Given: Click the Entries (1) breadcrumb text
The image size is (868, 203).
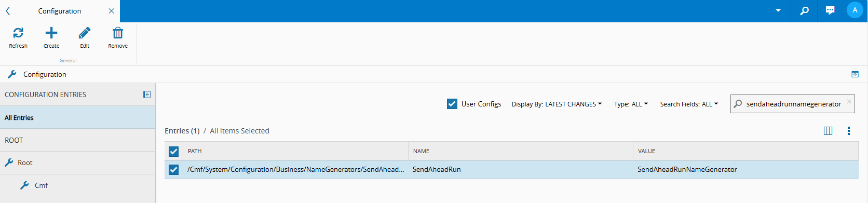Looking at the screenshot, I should point(182,131).
